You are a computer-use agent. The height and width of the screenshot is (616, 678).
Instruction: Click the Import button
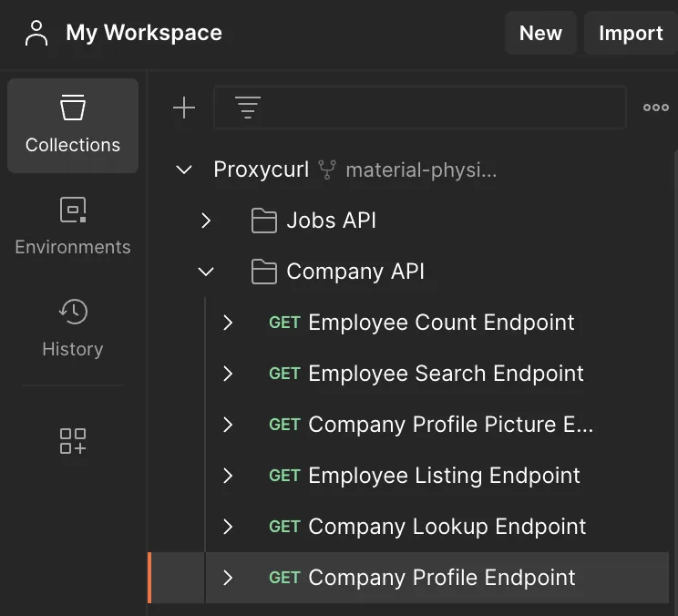[x=631, y=33]
